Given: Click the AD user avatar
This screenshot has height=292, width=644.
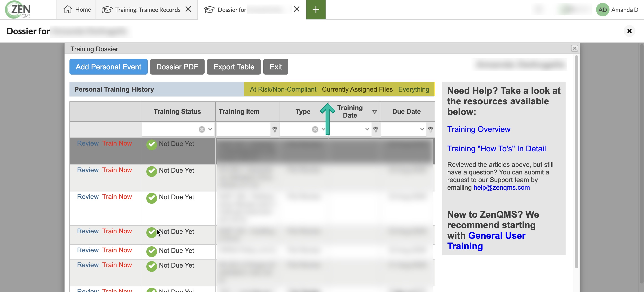Looking at the screenshot, I should (x=602, y=9).
